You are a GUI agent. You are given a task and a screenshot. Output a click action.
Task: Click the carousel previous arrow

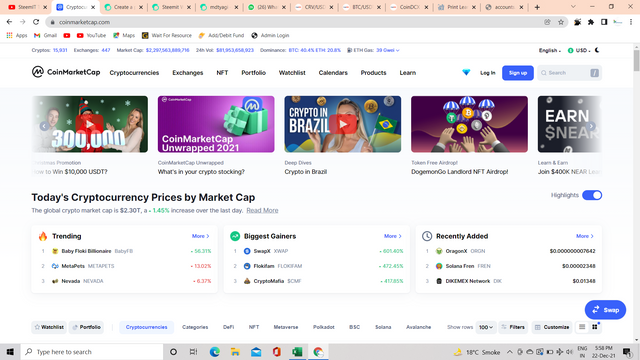tap(44, 126)
